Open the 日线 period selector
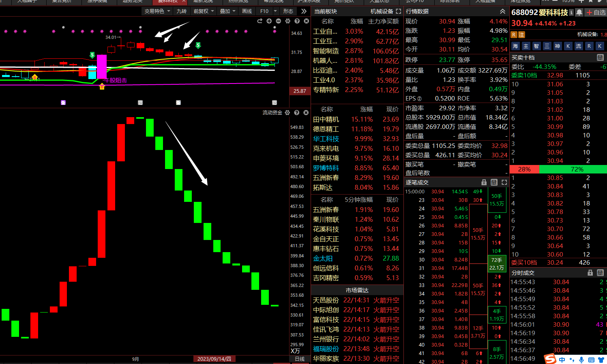 click(300, 359)
